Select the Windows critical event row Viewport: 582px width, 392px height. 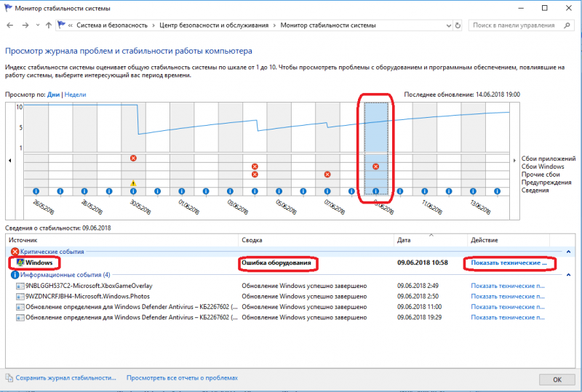(290, 263)
